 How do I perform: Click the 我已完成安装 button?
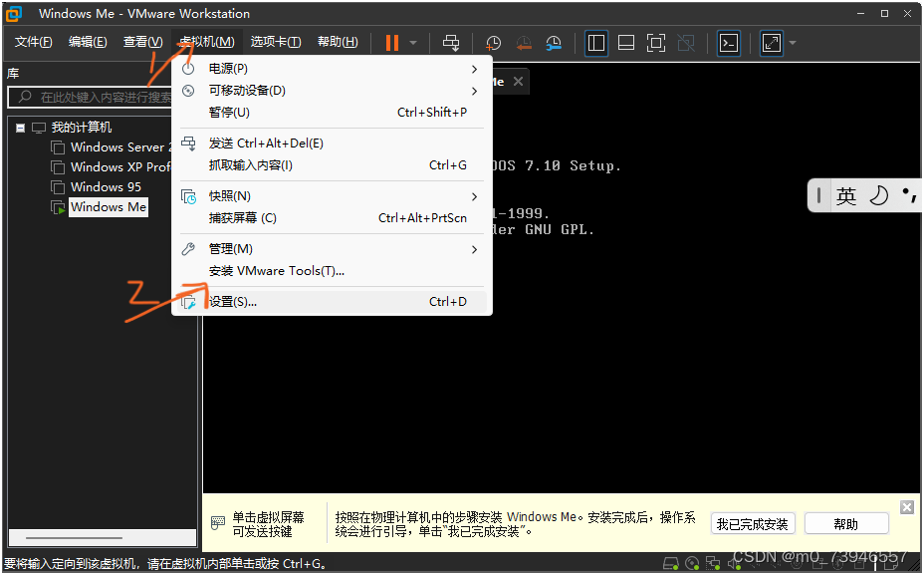[753, 524]
